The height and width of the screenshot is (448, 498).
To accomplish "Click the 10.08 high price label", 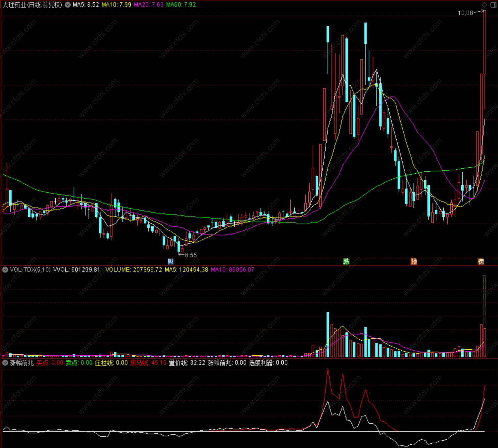I will (x=465, y=13).
